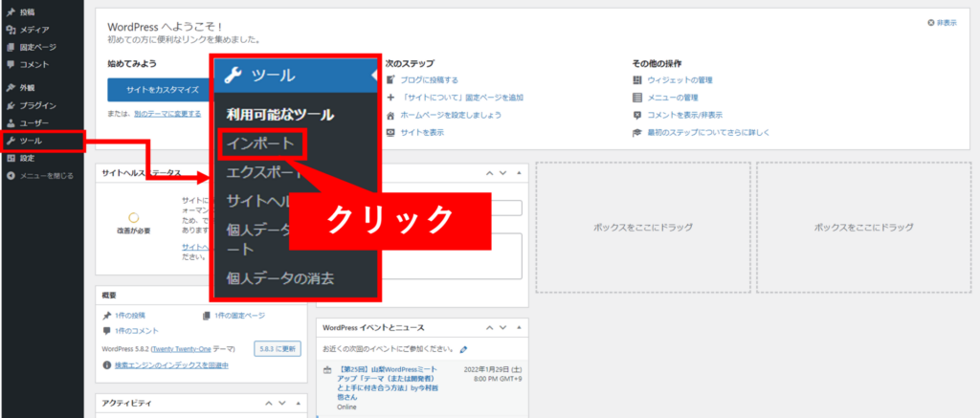Click 「サイトについて」固定ページを追加 link

[x=461, y=98]
